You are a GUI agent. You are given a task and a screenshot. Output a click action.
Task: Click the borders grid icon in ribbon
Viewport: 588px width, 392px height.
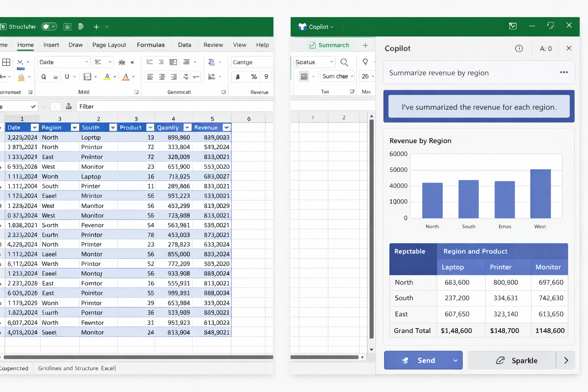click(7, 62)
